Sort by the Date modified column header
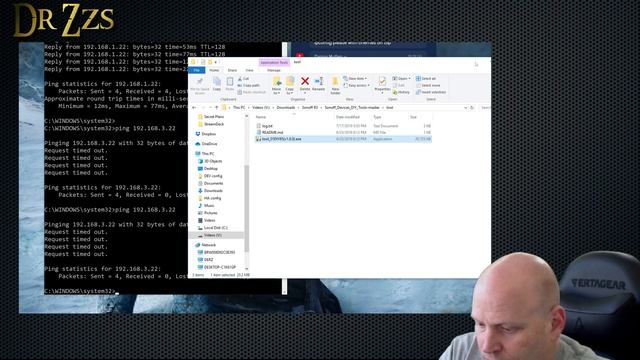 tap(348, 117)
